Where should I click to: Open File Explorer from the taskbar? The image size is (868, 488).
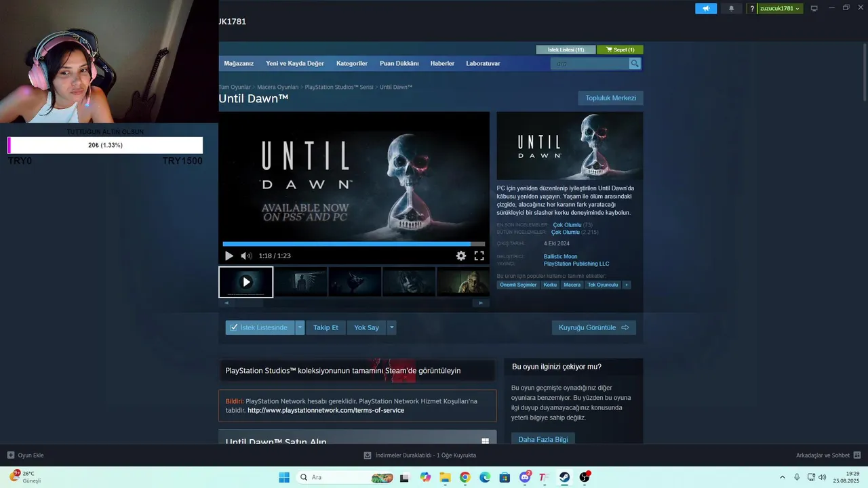(445, 477)
